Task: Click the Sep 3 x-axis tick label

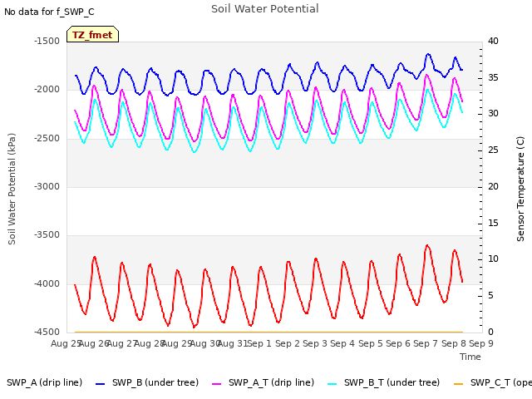Action: pyautogui.click(x=315, y=343)
